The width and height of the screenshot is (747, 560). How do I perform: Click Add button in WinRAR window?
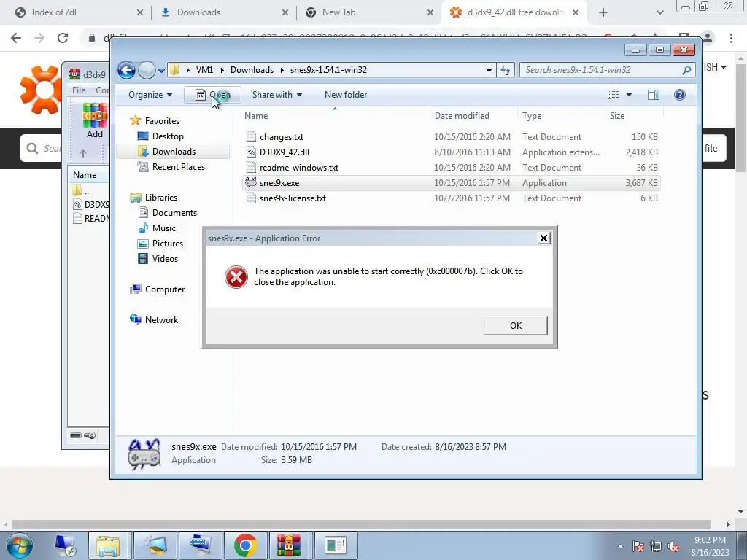pyautogui.click(x=95, y=121)
